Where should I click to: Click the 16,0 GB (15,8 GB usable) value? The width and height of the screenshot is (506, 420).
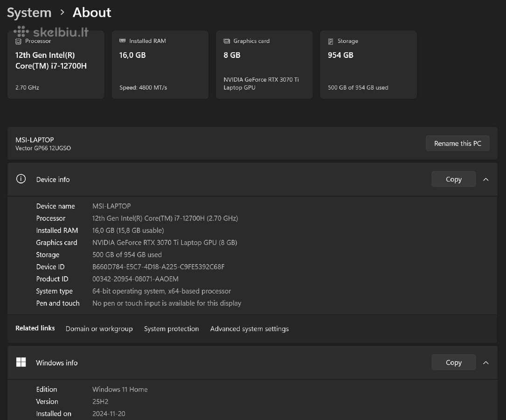(x=128, y=231)
